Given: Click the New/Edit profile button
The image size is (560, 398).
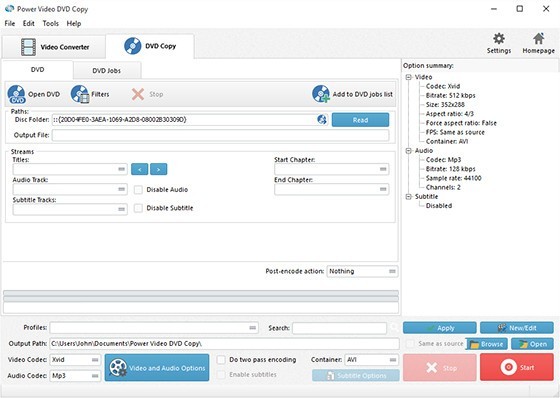Looking at the screenshot, I should click(516, 328).
